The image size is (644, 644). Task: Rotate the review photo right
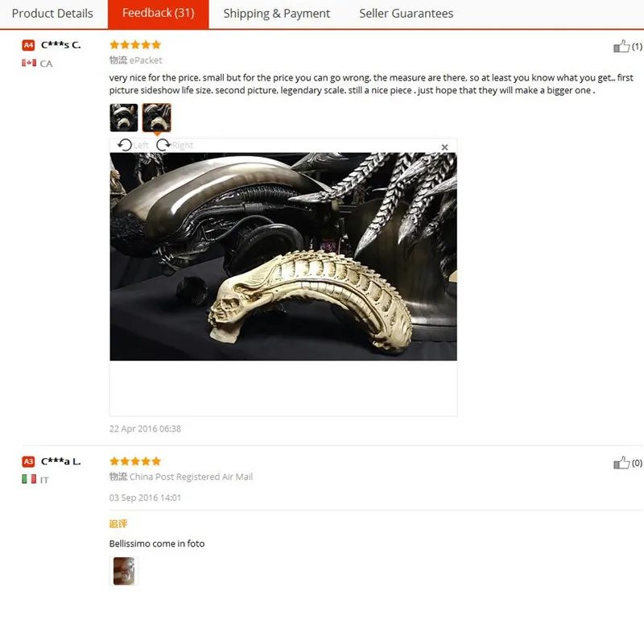pyautogui.click(x=175, y=145)
